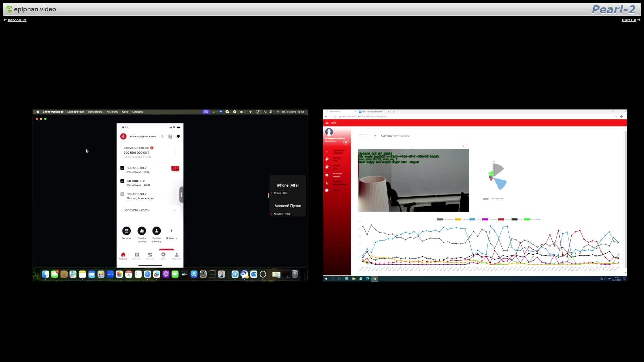644x362 pixels.
Task: Tap the Платёж юрлицу payment icon
Action: click(x=142, y=231)
